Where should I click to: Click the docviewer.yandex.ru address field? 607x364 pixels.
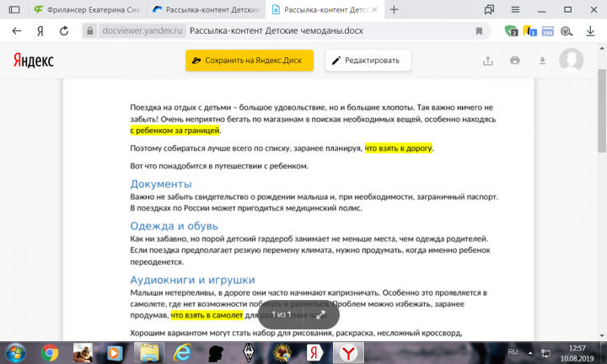coord(142,31)
